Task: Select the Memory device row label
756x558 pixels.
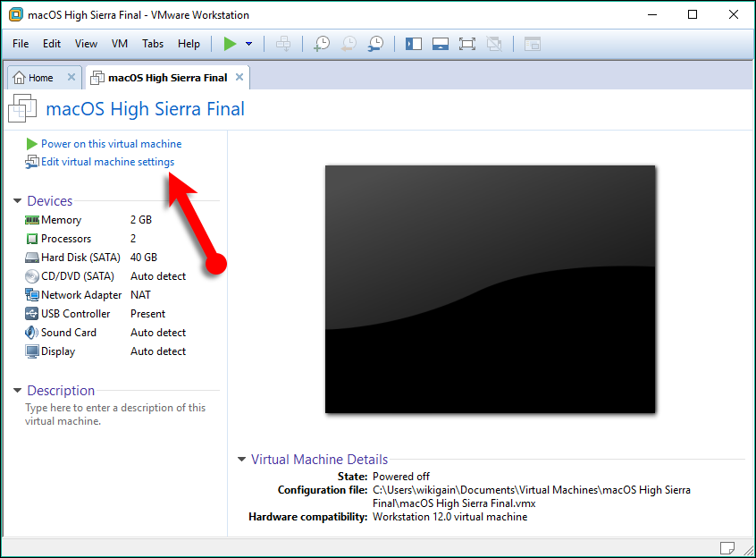Action: [x=62, y=220]
